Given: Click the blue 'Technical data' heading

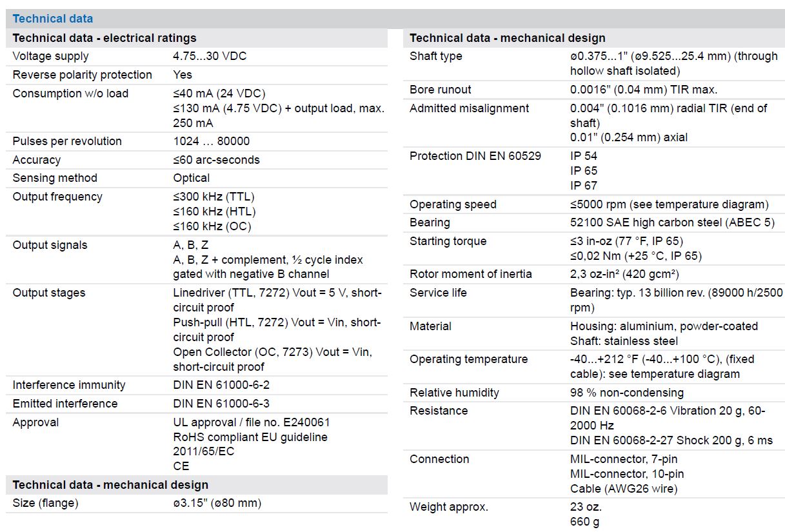Looking at the screenshot, I should pyautogui.click(x=53, y=19).
